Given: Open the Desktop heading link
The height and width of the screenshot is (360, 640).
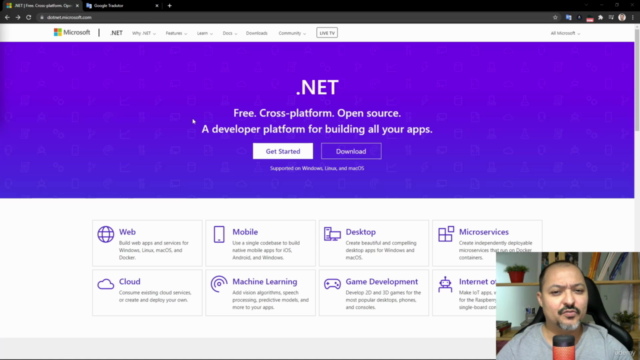Looking at the screenshot, I should [360, 232].
